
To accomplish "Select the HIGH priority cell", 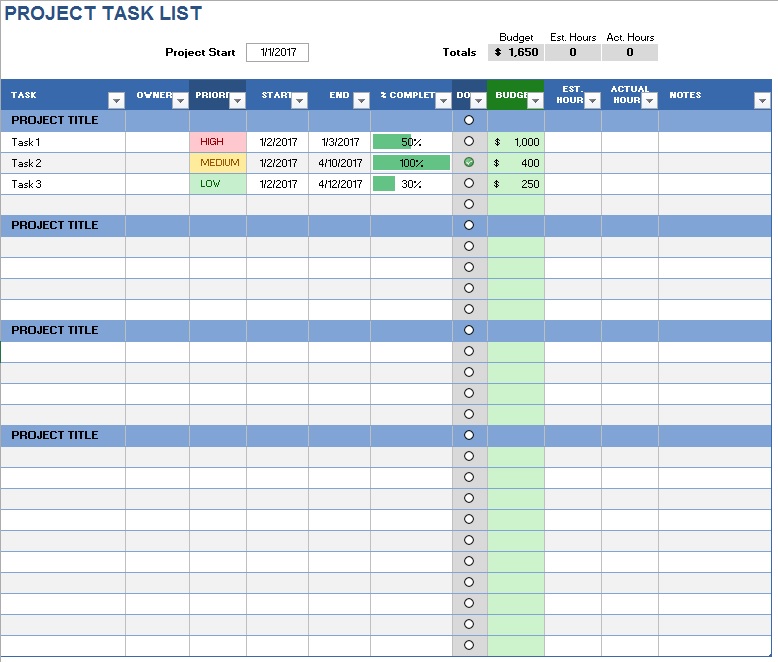I will point(217,142).
